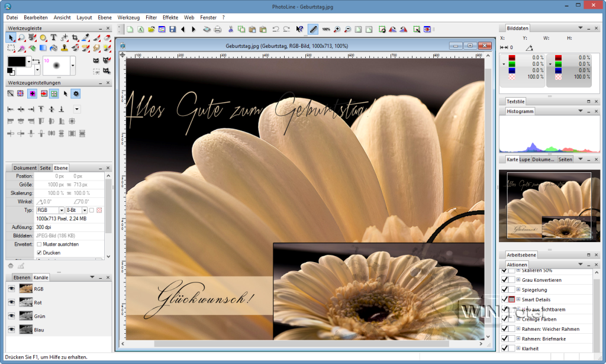Select the smudge finger tool

click(96, 48)
